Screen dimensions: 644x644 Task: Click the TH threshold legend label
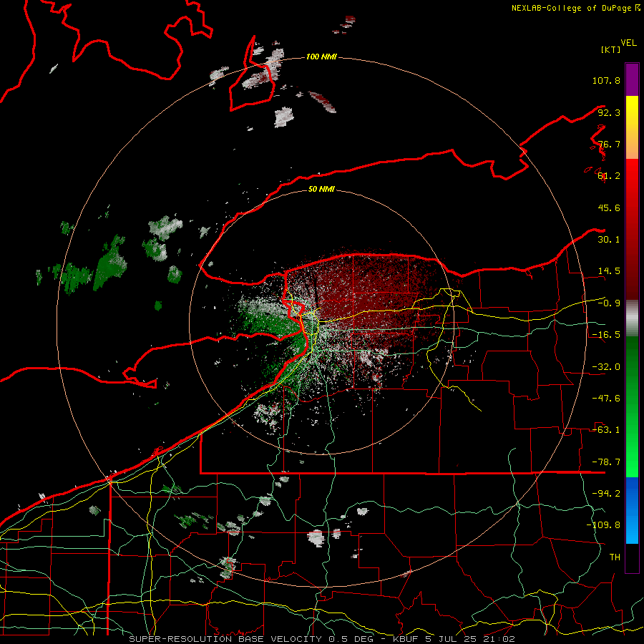(x=615, y=557)
